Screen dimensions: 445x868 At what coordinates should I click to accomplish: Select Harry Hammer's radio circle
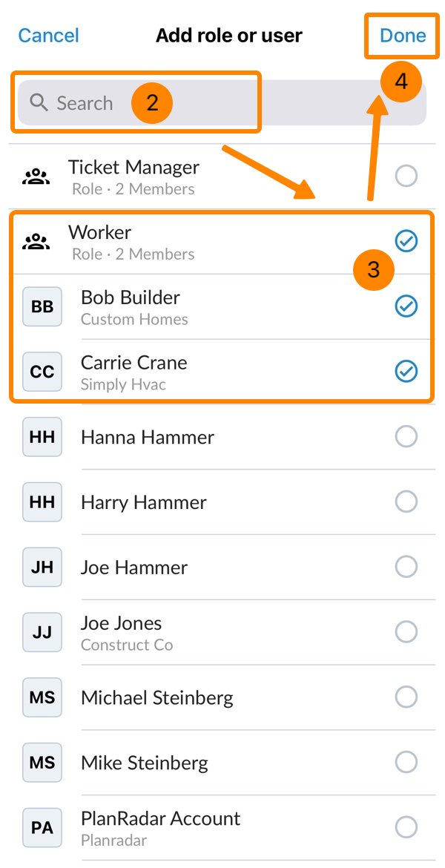point(406,502)
